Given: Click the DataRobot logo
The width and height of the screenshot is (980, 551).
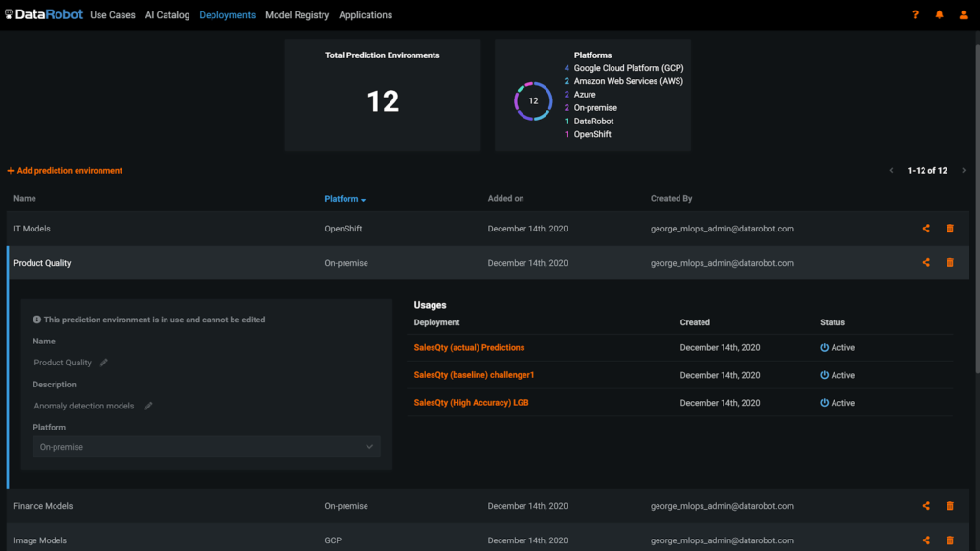Looking at the screenshot, I should pos(44,14).
